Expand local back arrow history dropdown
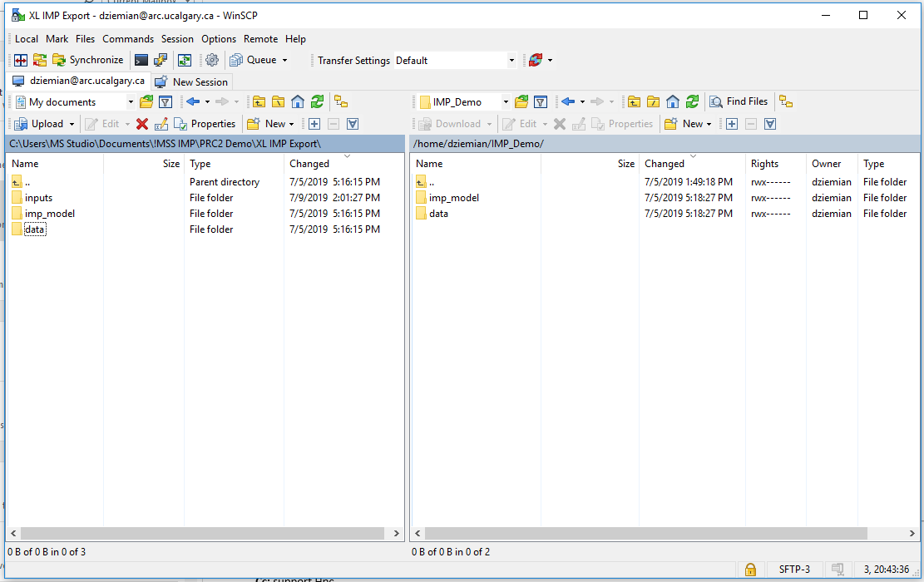924x582 pixels. (207, 102)
